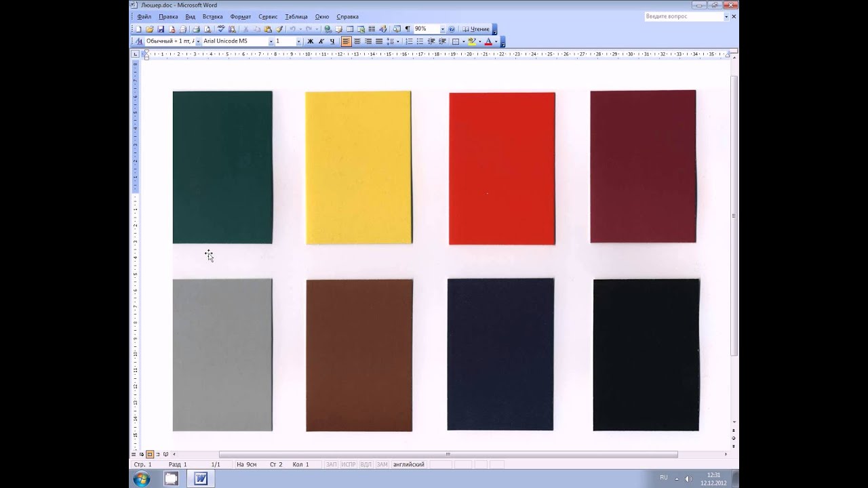Run the ABC spelling check
This screenshot has width=868, height=488.
click(222, 29)
